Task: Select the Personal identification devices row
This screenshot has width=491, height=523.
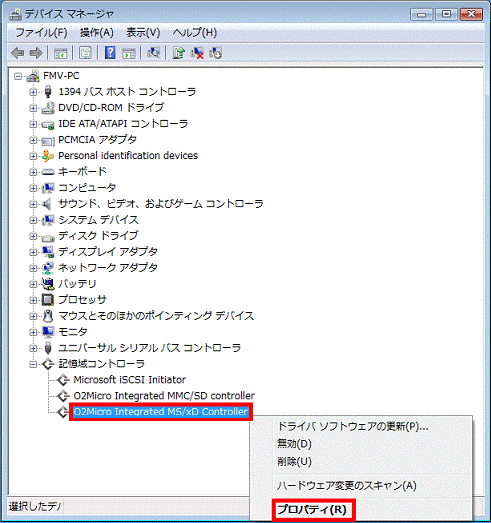Action: click(x=128, y=156)
